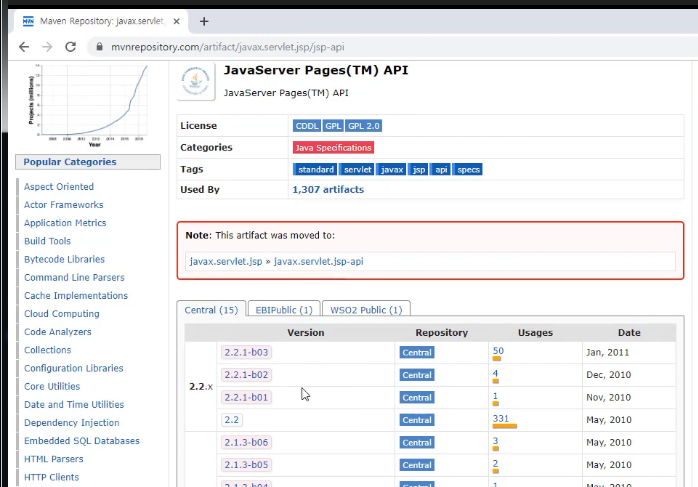The image size is (698, 487).
Task: Open the 331 usages link
Action: (500, 418)
